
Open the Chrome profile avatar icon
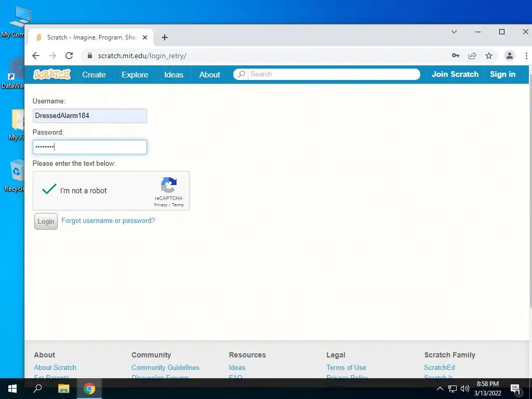pyautogui.click(x=509, y=56)
